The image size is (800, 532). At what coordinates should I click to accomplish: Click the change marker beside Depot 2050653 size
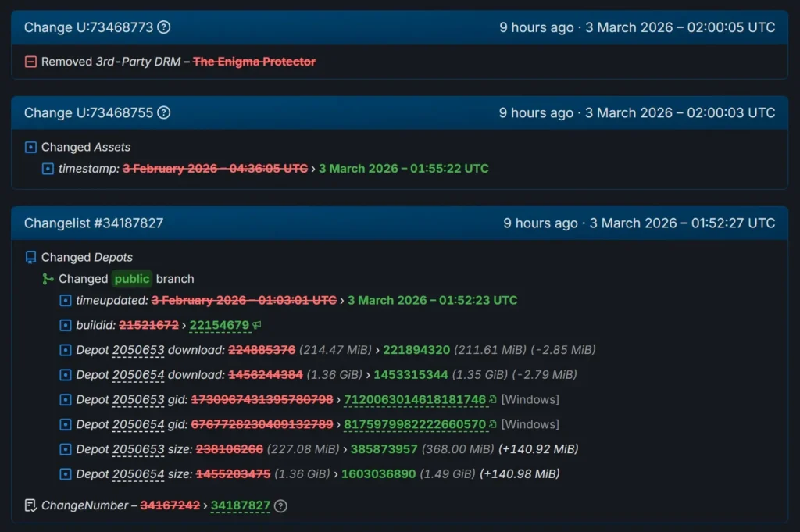tap(65, 449)
